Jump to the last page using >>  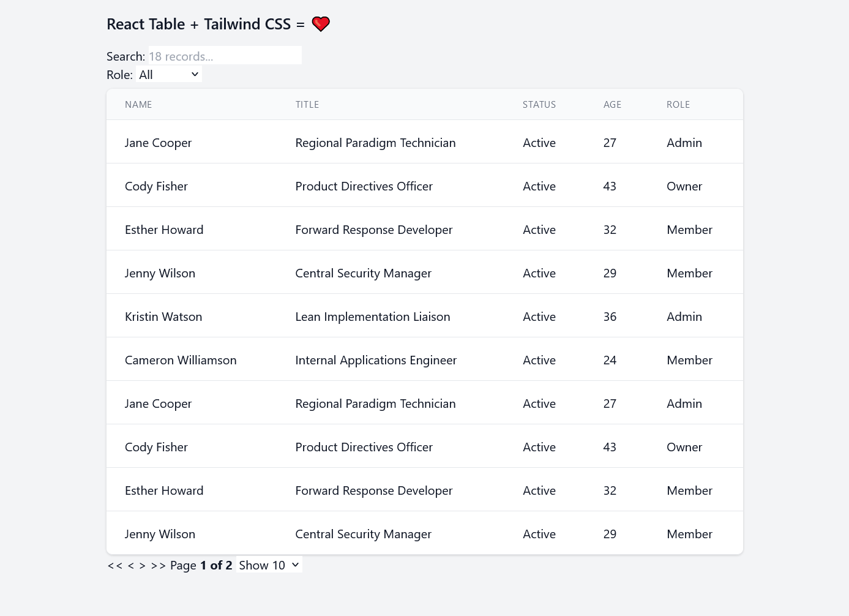(x=158, y=565)
